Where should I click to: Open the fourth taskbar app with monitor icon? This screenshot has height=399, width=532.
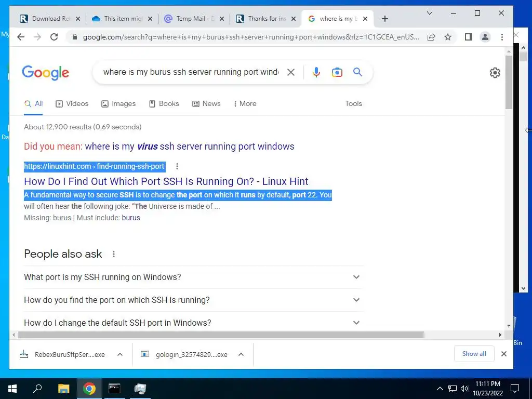coord(140,389)
